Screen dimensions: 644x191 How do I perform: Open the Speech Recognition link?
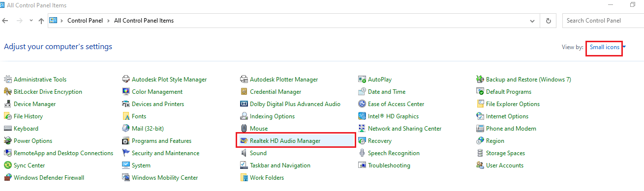pos(394,153)
